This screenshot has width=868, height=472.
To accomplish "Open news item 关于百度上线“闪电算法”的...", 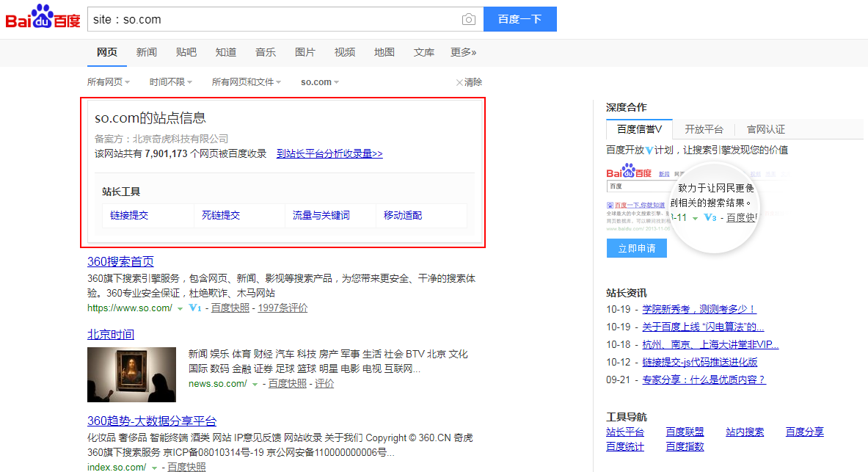I will click(703, 327).
